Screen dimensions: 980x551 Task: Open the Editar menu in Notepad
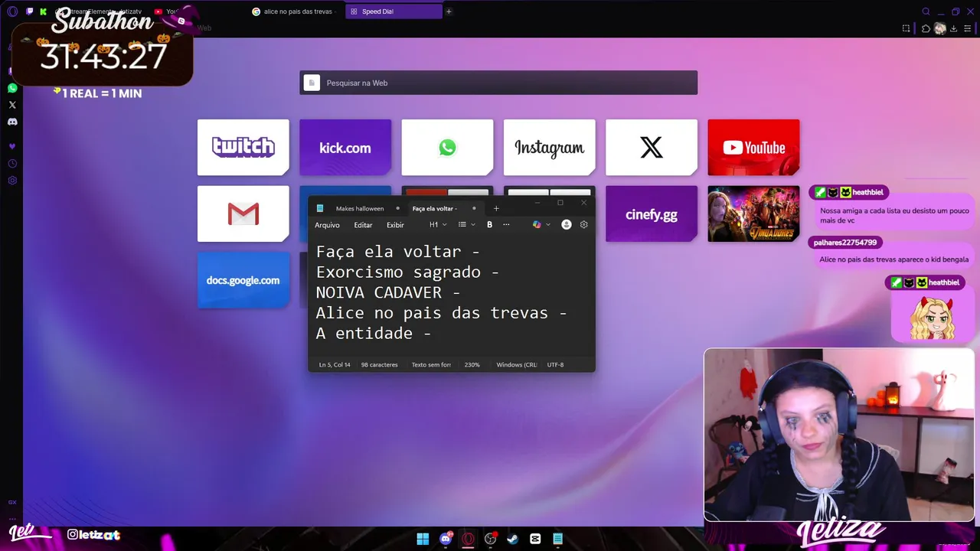pyautogui.click(x=363, y=225)
